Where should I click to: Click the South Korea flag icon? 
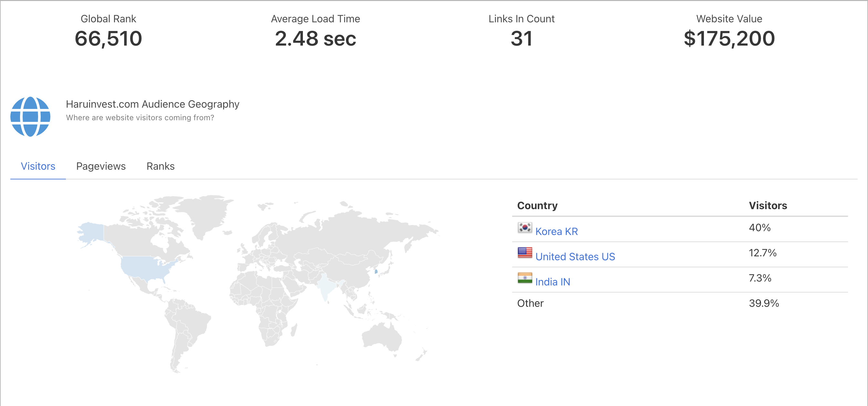(x=525, y=228)
